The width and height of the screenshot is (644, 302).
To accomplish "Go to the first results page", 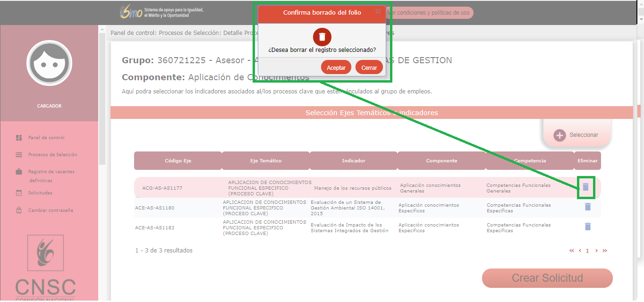I will pos(572,251).
